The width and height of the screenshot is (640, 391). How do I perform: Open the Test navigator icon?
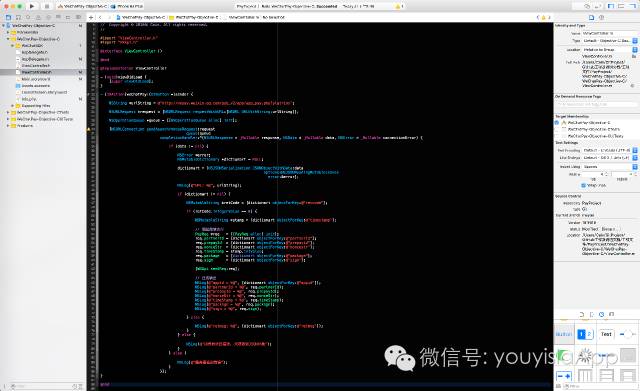(x=48, y=17)
